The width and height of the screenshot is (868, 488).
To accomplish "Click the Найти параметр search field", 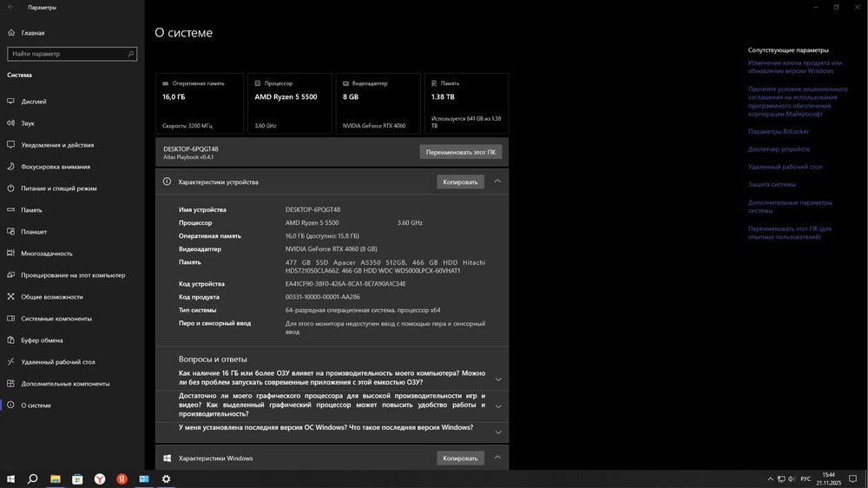I will 72,54.
